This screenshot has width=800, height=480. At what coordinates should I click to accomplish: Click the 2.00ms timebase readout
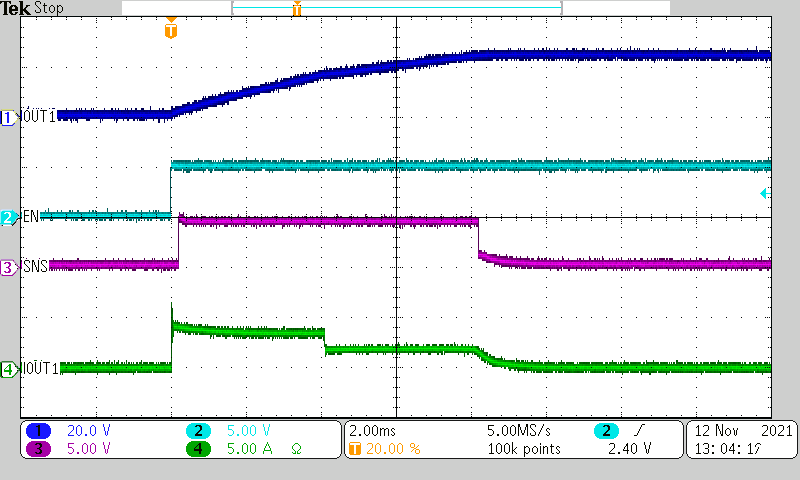372,431
